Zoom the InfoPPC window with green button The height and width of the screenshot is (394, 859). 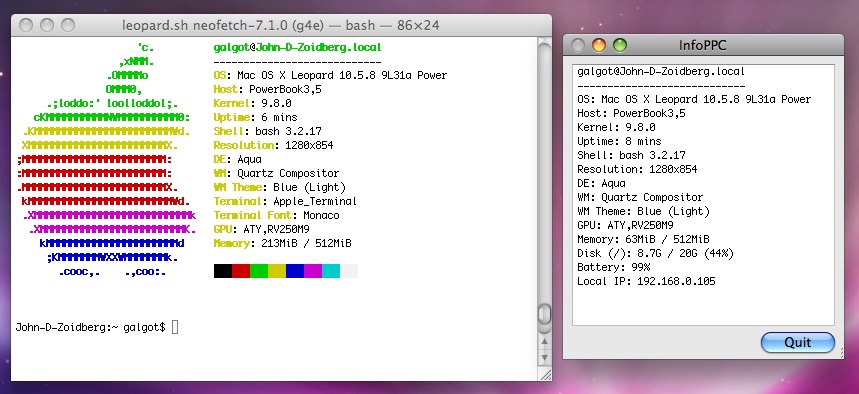(620, 45)
